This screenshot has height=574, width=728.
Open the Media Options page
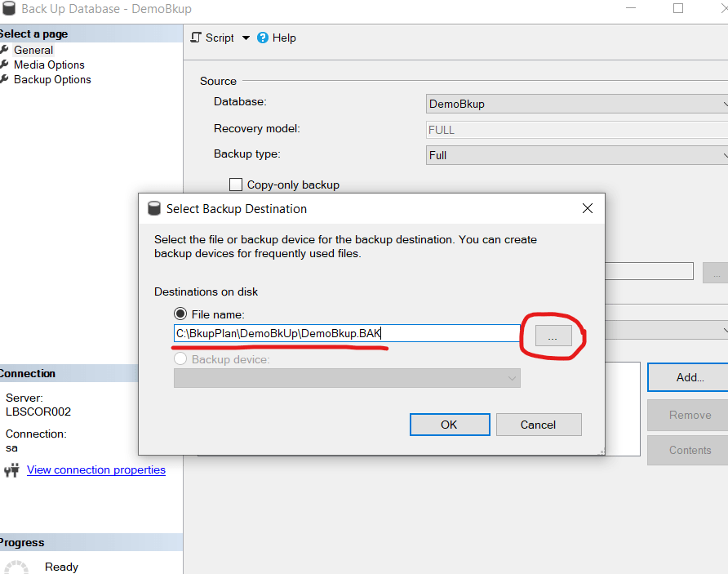49,65
